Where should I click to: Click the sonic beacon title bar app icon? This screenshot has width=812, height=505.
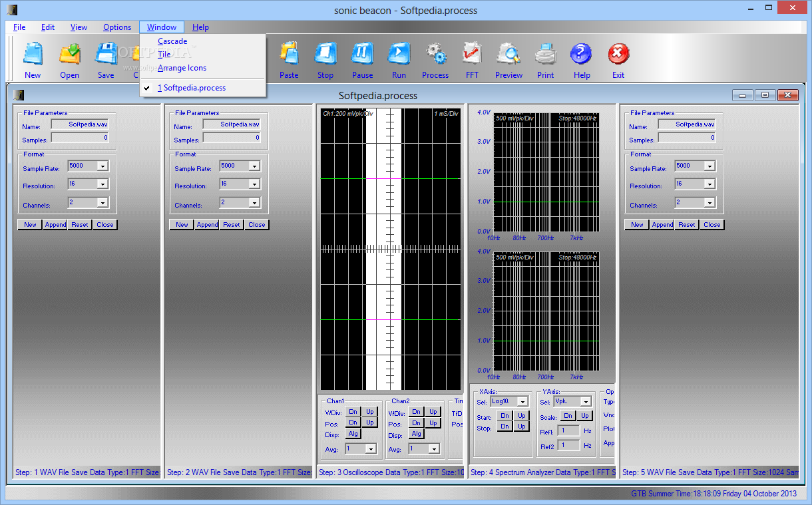tap(12, 10)
